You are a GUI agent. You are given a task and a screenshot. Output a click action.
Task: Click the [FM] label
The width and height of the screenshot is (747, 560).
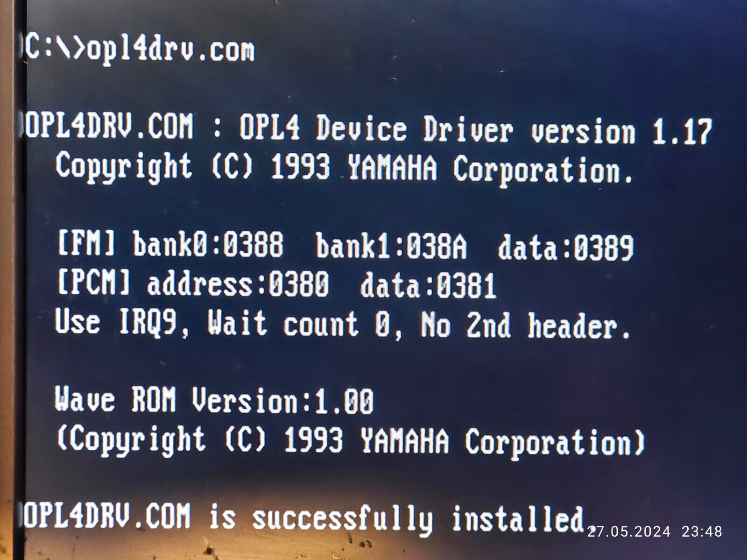tap(86, 242)
